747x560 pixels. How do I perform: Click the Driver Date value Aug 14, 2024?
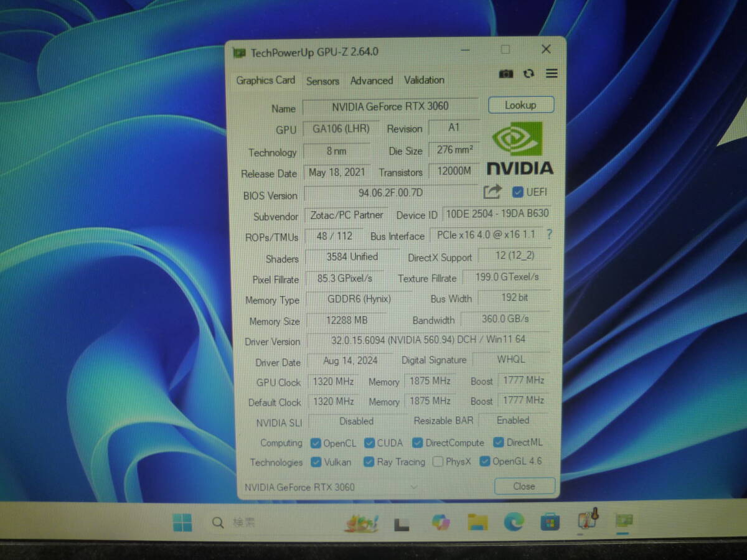pyautogui.click(x=350, y=361)
